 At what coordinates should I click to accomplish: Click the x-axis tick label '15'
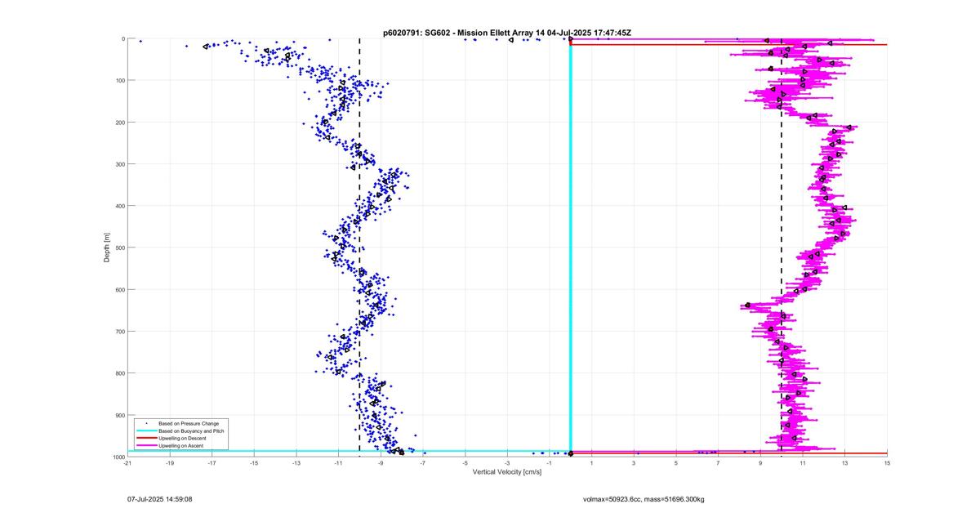click(x=887, y=463)
